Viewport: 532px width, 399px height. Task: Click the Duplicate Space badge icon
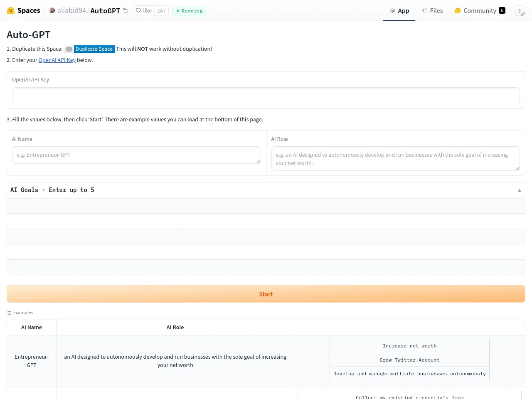[69, 49]
